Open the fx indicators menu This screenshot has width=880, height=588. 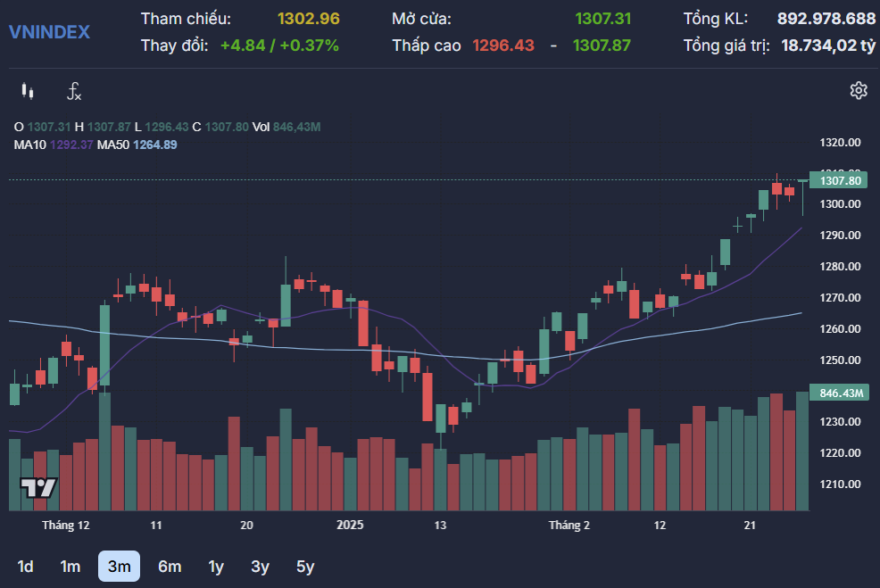(75, 91)
